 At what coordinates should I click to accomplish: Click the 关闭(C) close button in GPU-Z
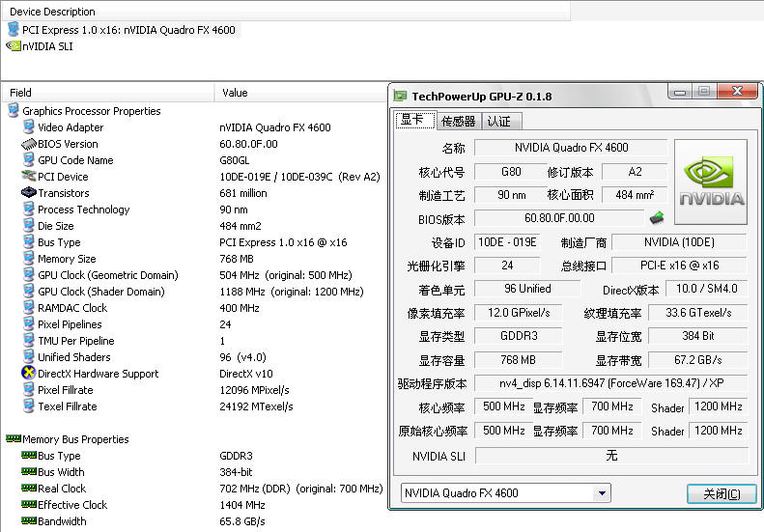click(x=722, y=494)
